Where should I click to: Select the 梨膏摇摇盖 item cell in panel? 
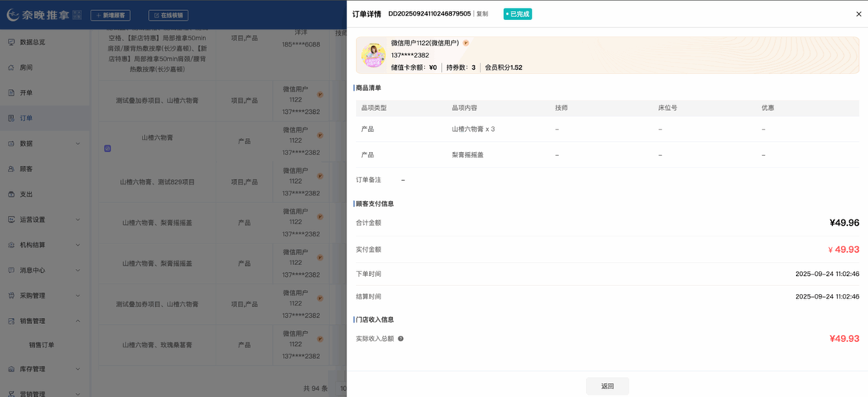[468, 155]
